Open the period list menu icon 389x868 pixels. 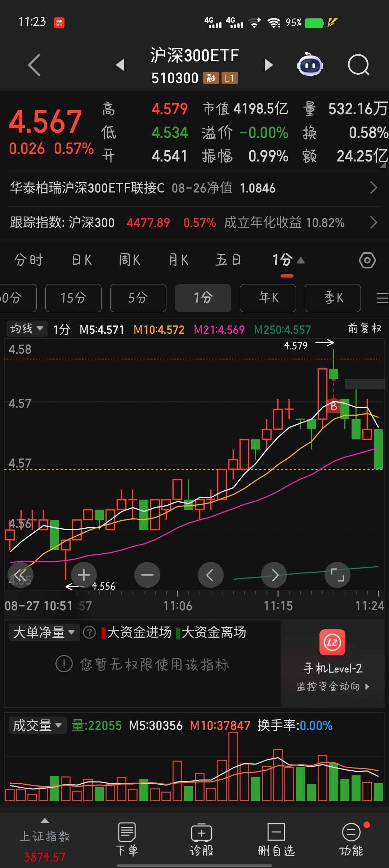click(382, 298)
